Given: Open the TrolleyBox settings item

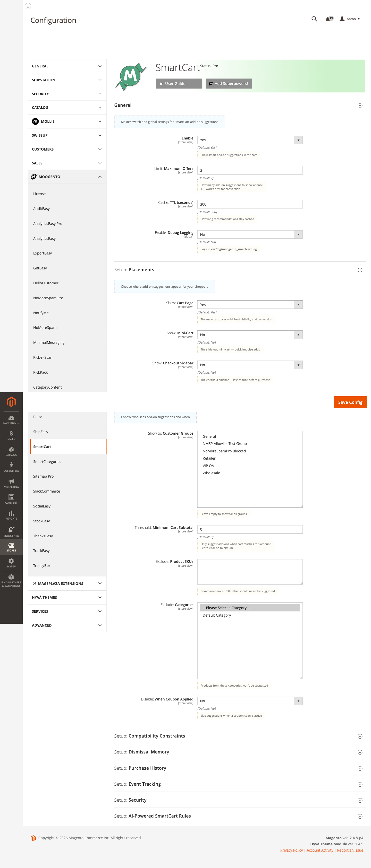Looking at the screenshot, I should 42,565.
